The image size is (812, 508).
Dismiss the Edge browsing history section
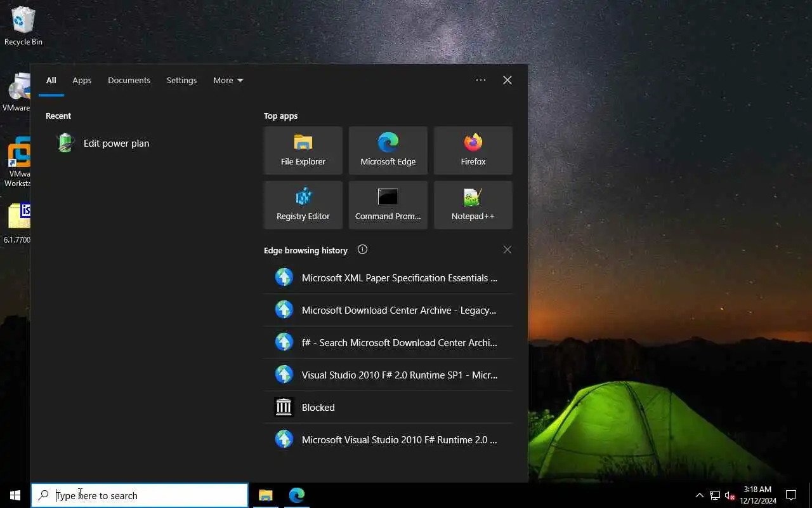click(507, 250)
